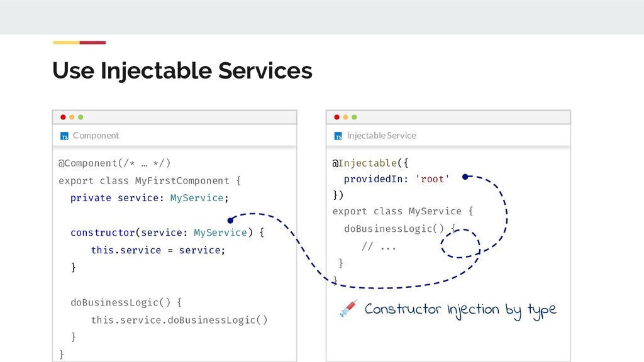
Task: Click the 'Use Injectable Services' heading
Action: (x=182, y=70)
